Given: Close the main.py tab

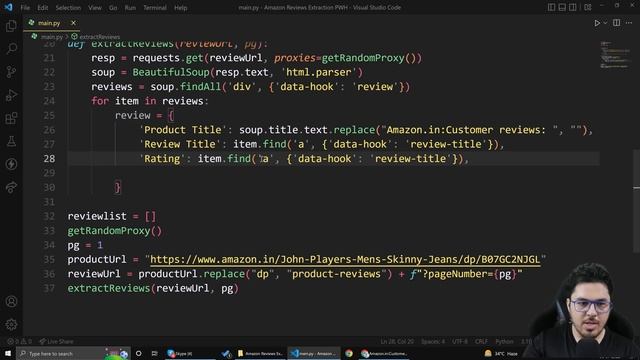Looking at the screenshot, I should tap(73, 23).
